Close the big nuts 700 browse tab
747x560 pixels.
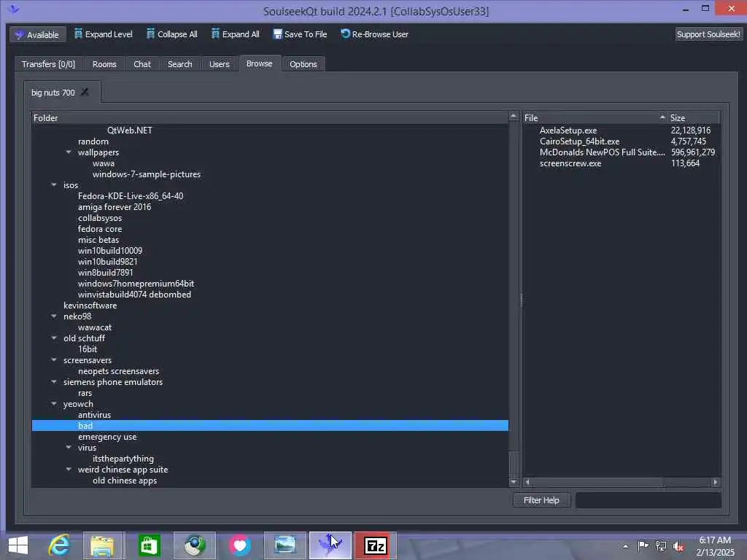[85, 92]
